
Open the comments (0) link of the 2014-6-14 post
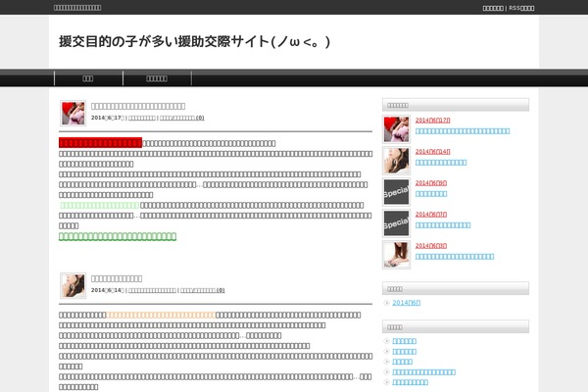203,290
